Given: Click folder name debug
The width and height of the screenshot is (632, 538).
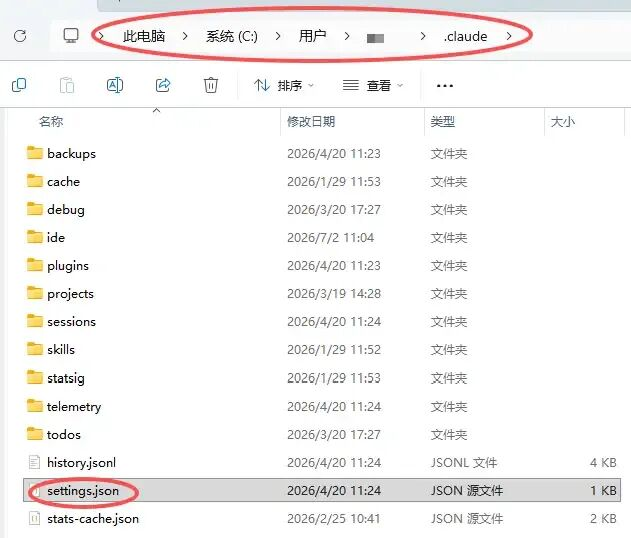Looking at the screenshot, I should [66, 210].
